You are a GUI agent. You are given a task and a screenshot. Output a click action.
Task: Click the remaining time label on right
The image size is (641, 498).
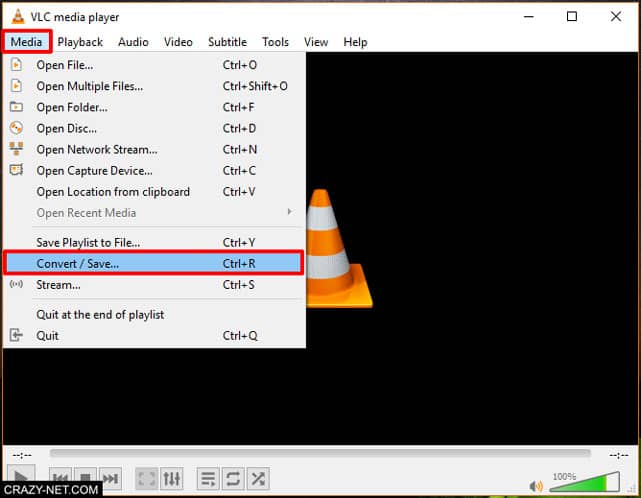619,455
